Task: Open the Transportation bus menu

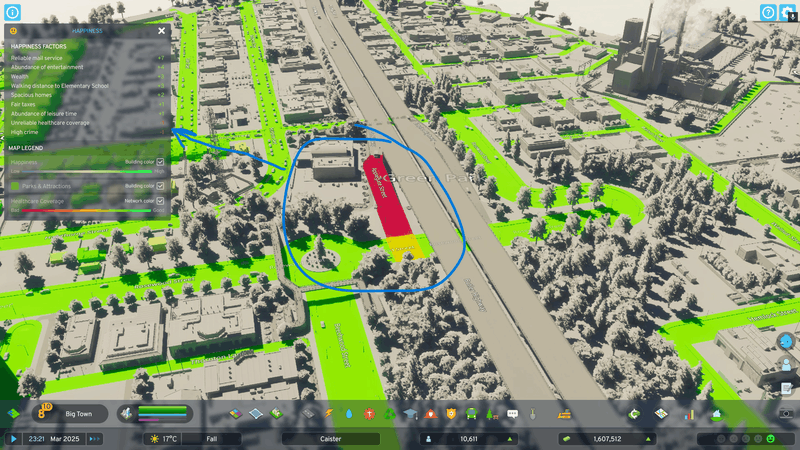Action: pos(471,414)
